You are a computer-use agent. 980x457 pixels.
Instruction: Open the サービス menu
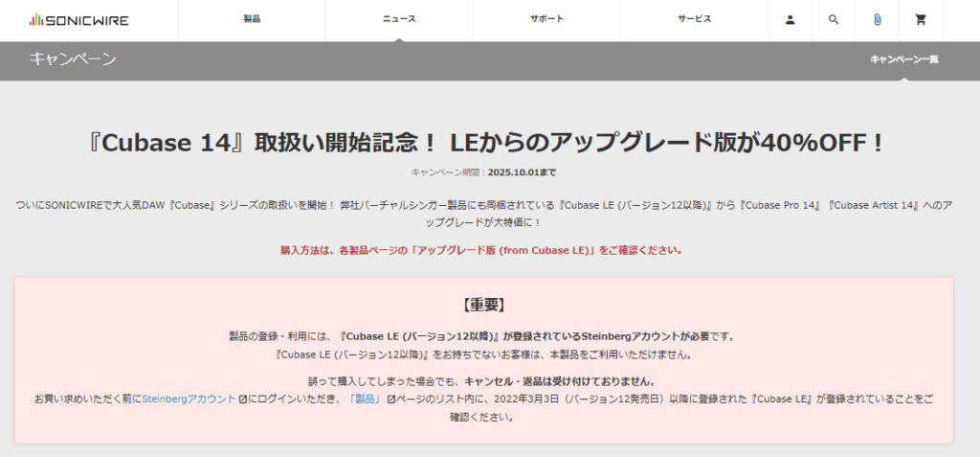[694, 19]
